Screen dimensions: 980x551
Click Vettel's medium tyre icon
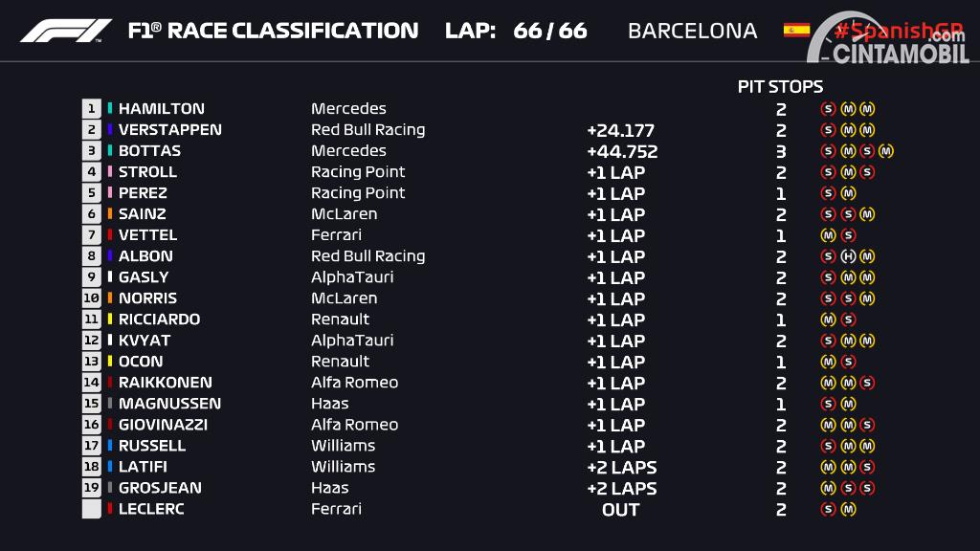[828, 235]
